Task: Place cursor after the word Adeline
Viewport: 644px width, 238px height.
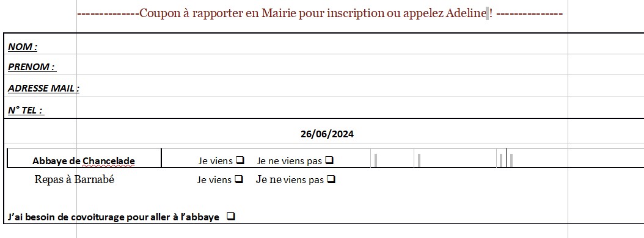Action: click(486, 13)
